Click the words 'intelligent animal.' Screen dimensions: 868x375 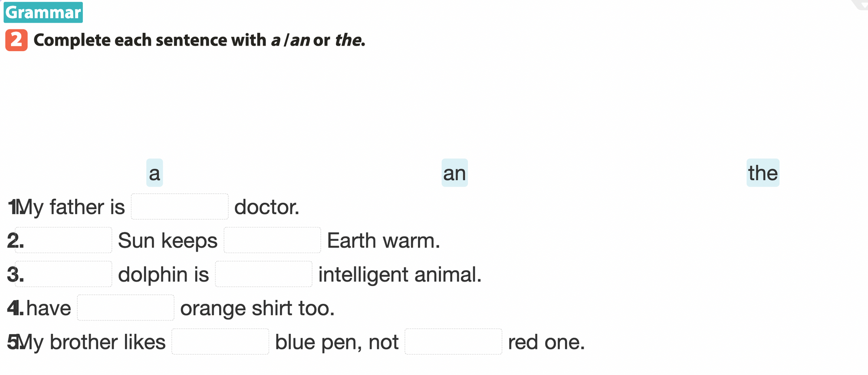pyautogui.click(x=400, y=275)
